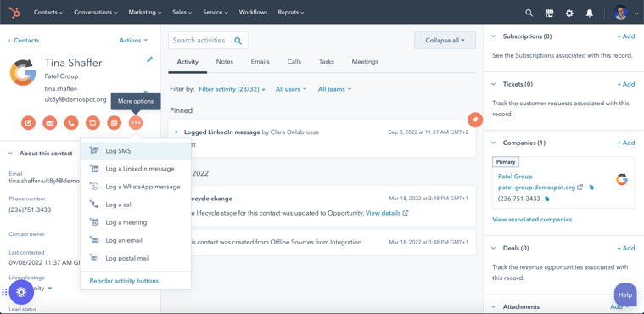Switch to the Emails tab
The width and height of the screenshot is (644, 314).
pyautogui.click(x=260, y=62)
